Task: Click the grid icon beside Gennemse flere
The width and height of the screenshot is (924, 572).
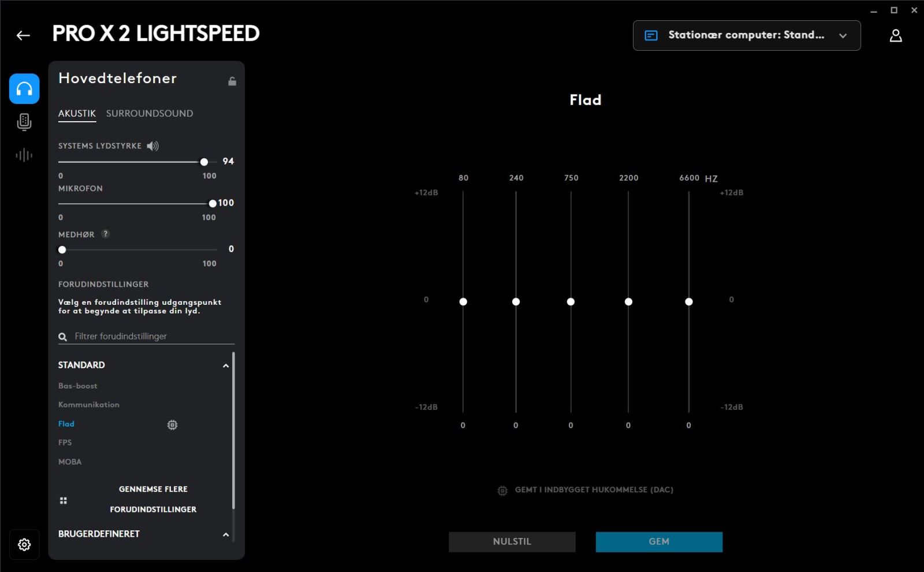Action: 64,500
